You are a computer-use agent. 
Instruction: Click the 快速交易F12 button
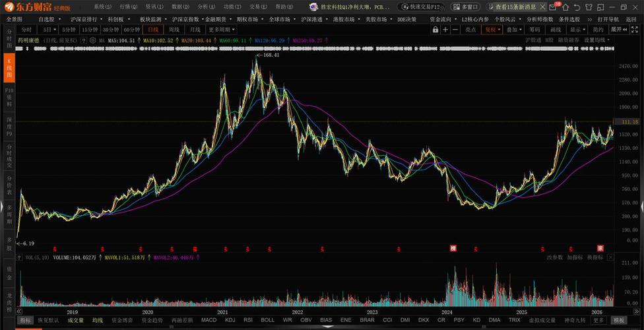point(420,7)
